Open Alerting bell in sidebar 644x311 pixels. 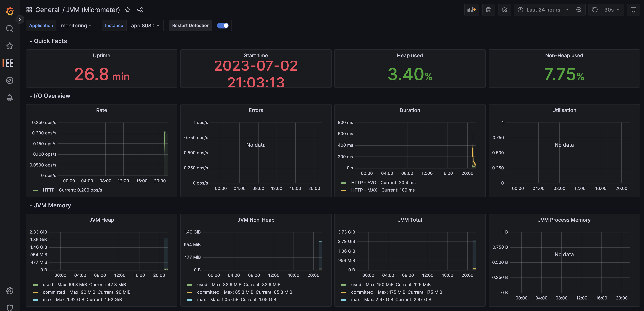10,98
